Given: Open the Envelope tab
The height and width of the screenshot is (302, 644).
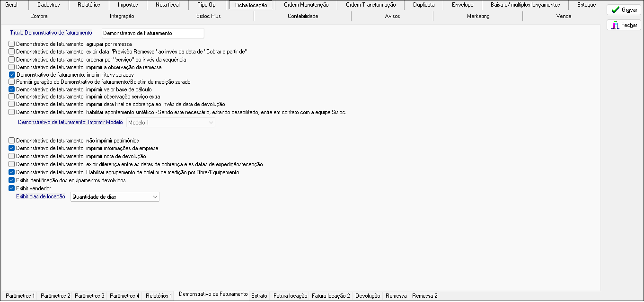Looking at the screenshot, I should [x=463, y=5].
